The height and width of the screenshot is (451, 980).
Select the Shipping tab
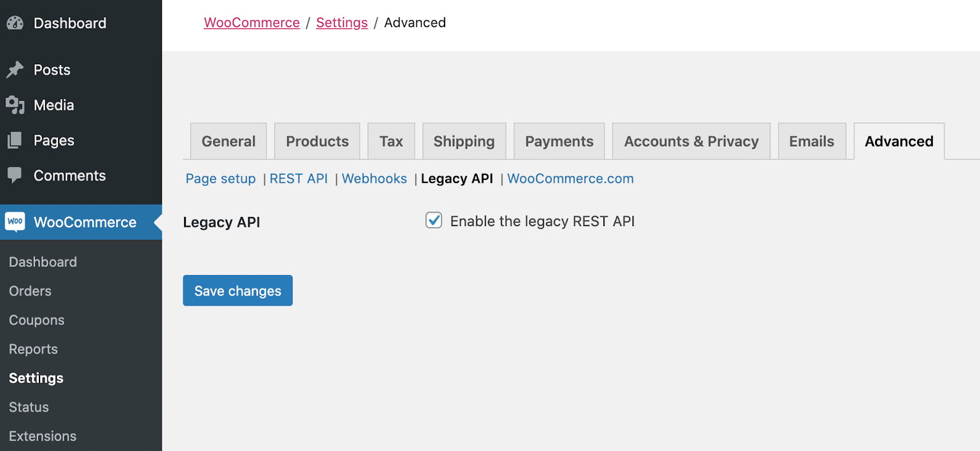464,141
